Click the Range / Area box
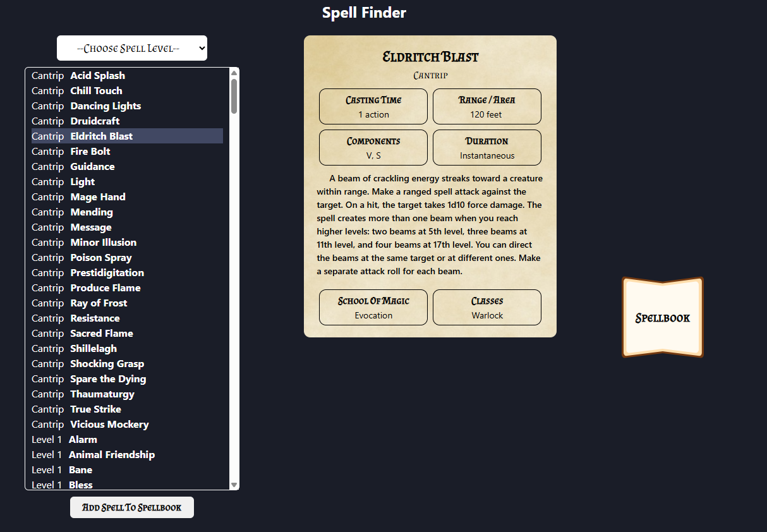The height and width of the screenshot is (532, 767). (x=486, y=107)
